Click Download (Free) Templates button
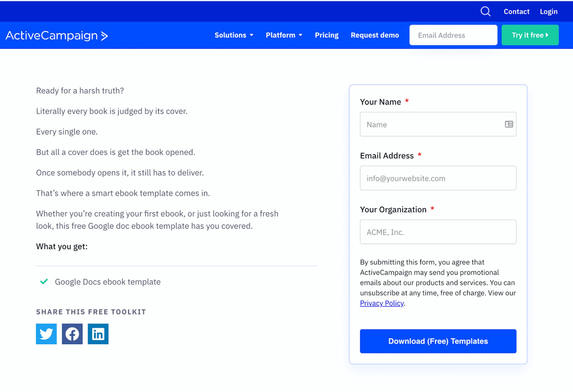Image resolution: width=573 pixels, height=392 pixels. (438, 341)
